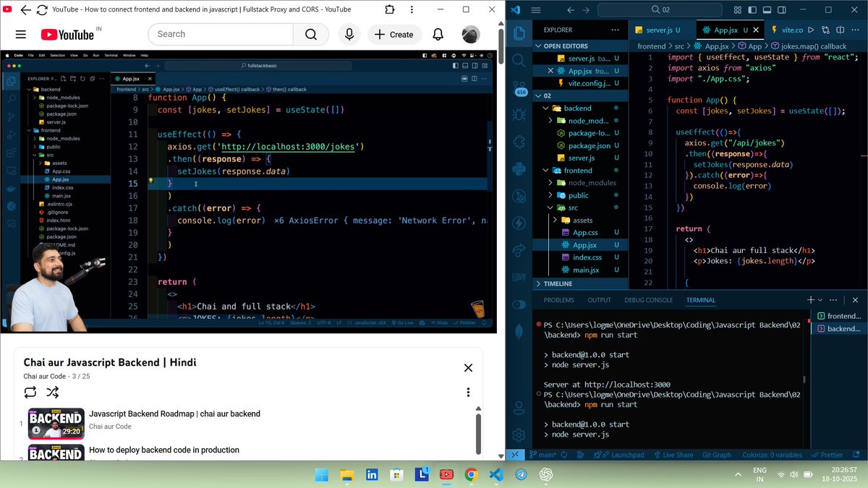
Task: Select the Terminal panel tab
Action: (x=700, y=300)
